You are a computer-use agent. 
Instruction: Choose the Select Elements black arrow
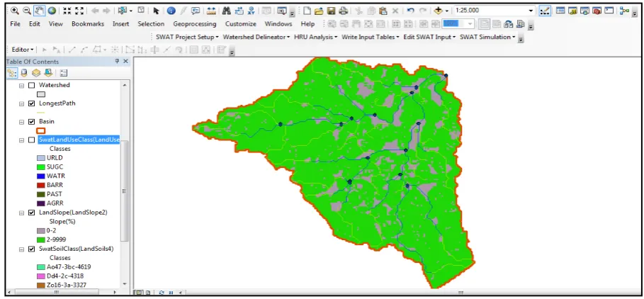[156, 11]
